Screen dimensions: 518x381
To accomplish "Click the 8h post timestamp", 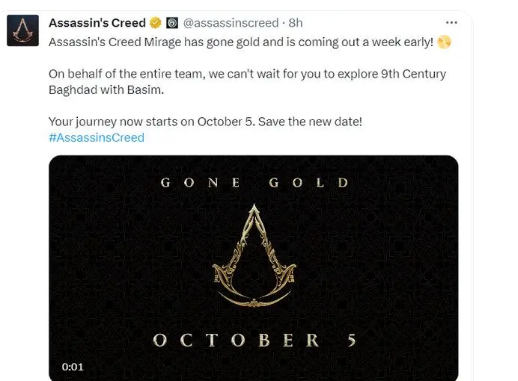I will (295, 23).
